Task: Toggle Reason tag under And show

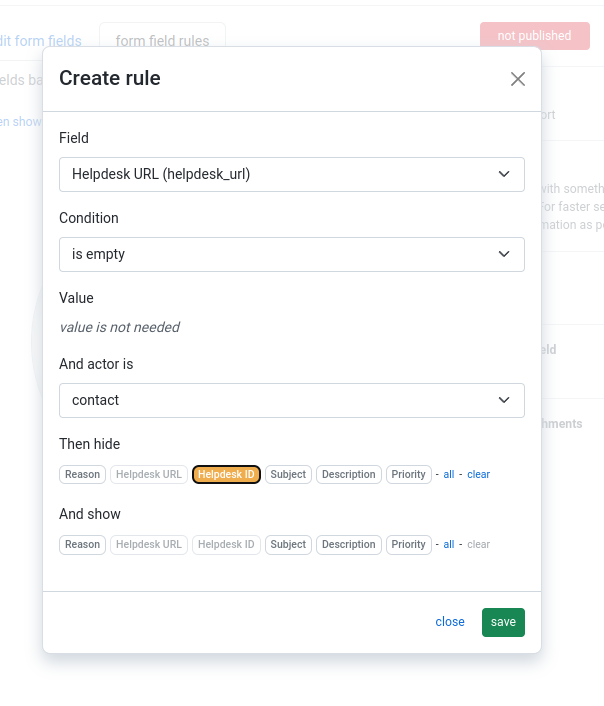Action: pos(82,545)
